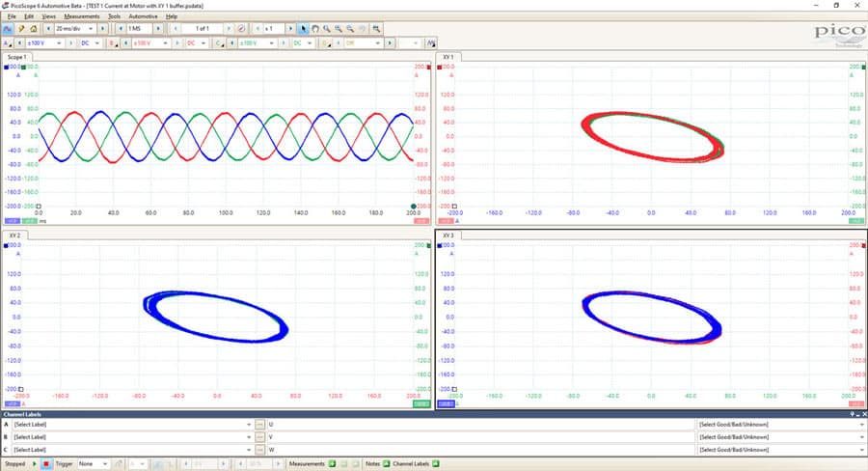
Task: Toggle Channel Labels green icon in status bar
Action: [x=436, y=464]
